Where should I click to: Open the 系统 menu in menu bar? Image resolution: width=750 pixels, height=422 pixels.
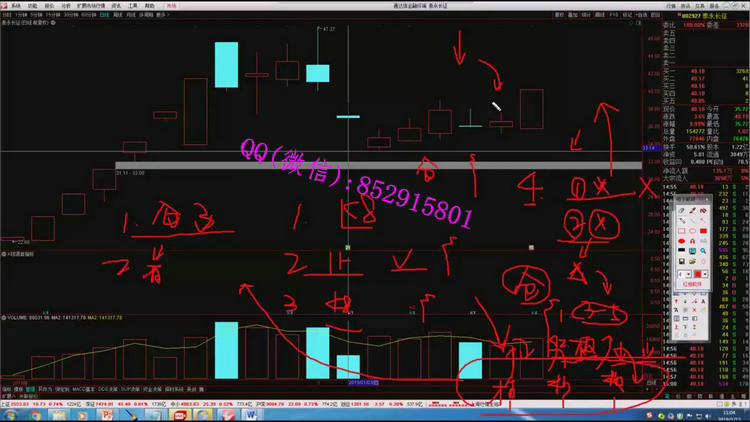coord(15,5)
